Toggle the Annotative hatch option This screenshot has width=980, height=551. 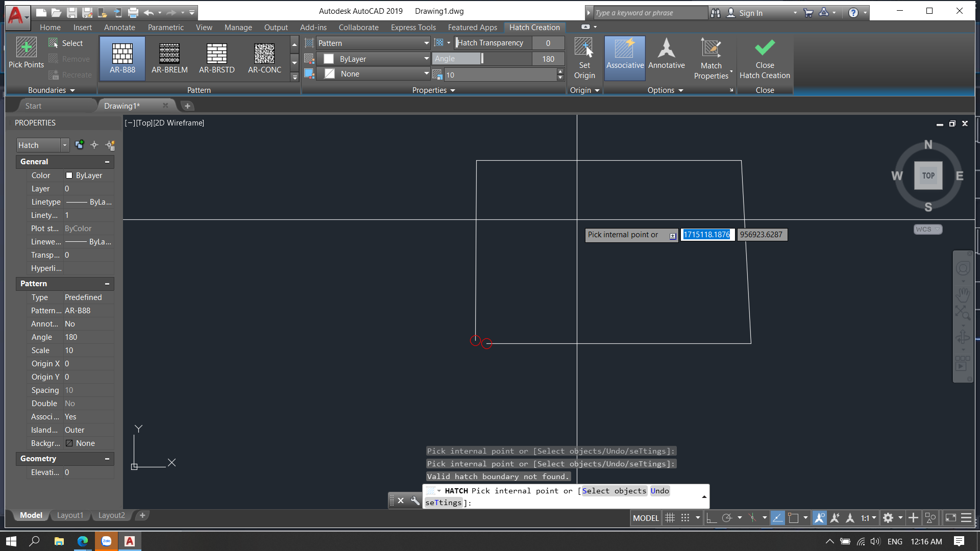tap(667, 54)
